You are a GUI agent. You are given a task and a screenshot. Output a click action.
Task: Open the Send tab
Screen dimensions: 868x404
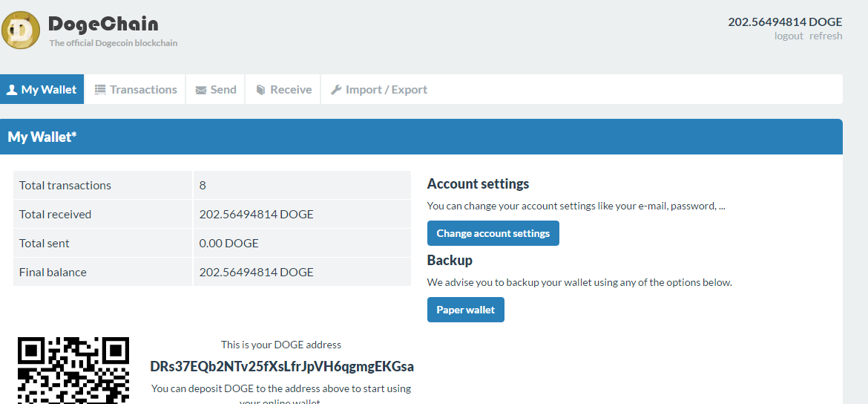215,89
